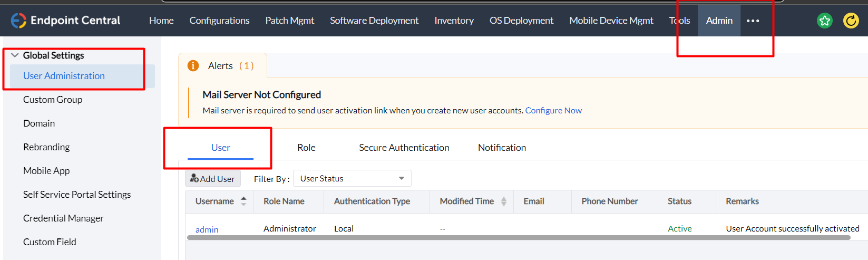Switch to the Role tab
The width and height of the screenshot is (868, 260).
(306, 148)
